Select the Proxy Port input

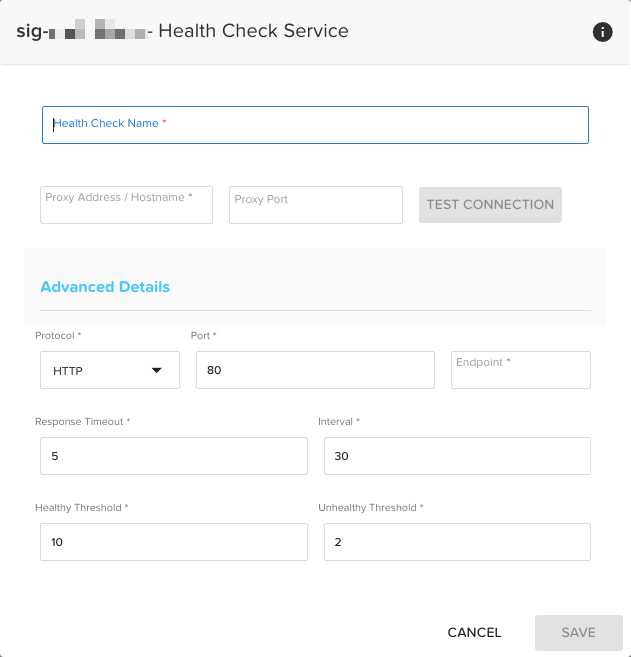pos(315,205)
